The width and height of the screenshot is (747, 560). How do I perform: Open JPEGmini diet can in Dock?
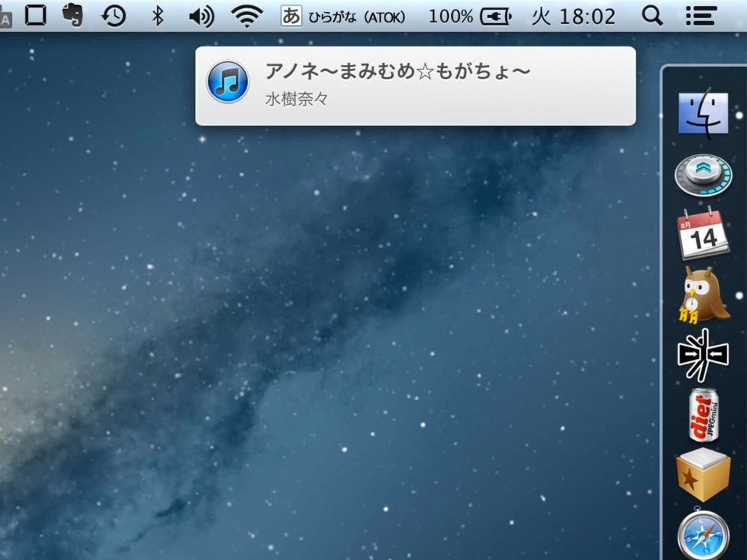704,414
